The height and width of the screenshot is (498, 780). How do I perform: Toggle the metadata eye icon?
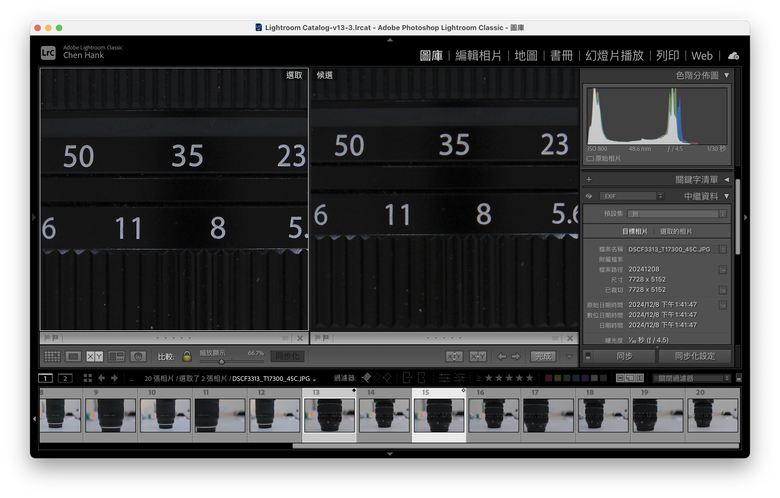(x=589, y=196)
